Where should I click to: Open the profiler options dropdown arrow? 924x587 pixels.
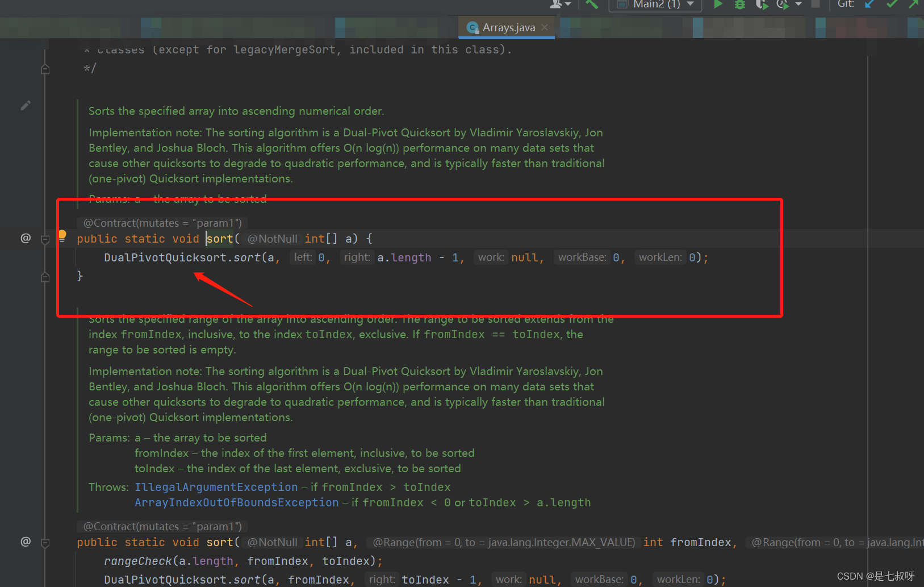tap(798, 5)
